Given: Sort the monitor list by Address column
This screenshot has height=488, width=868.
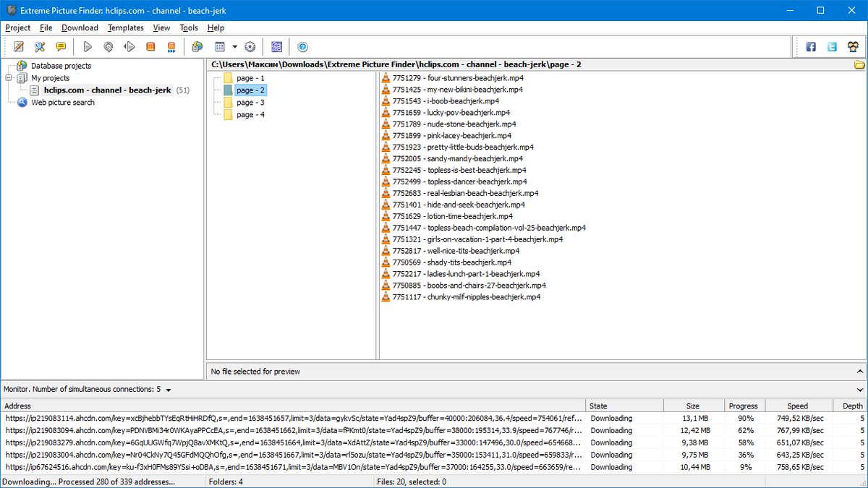Looking at the screenshot, I should (x=293, y=406).
